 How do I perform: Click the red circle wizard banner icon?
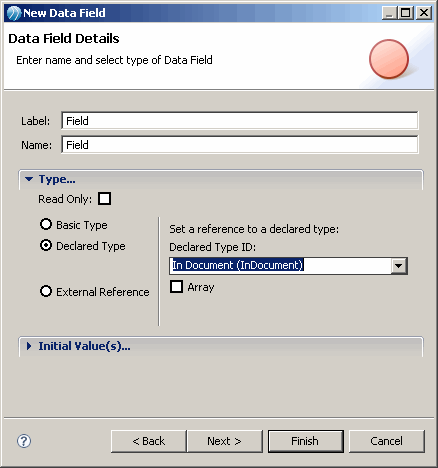[389, 59]
